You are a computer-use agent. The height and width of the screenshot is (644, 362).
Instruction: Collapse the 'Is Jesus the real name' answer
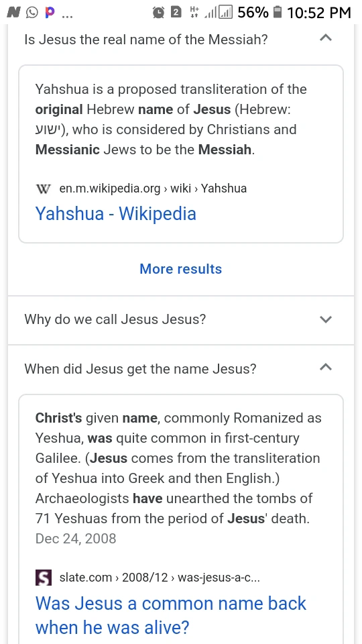(326, 39)
